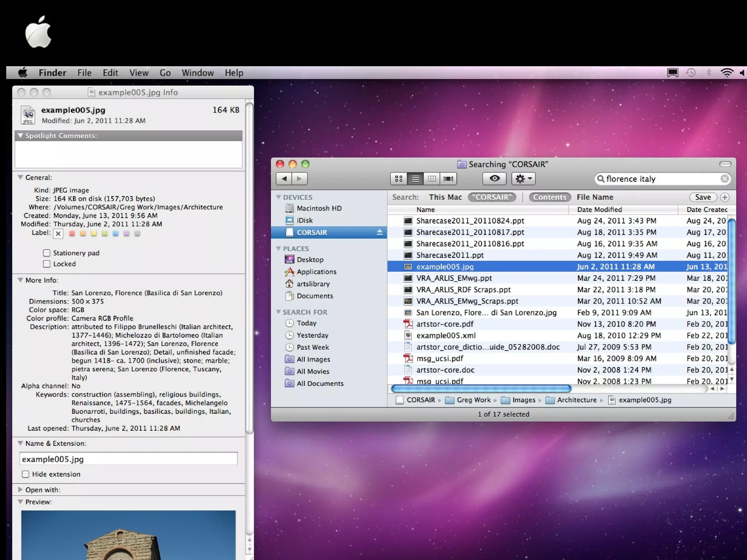Image resolution: width=747 pixels, height=560 pixels.
Task: Collapse the More Info section
Action: [x=20, y=280]
